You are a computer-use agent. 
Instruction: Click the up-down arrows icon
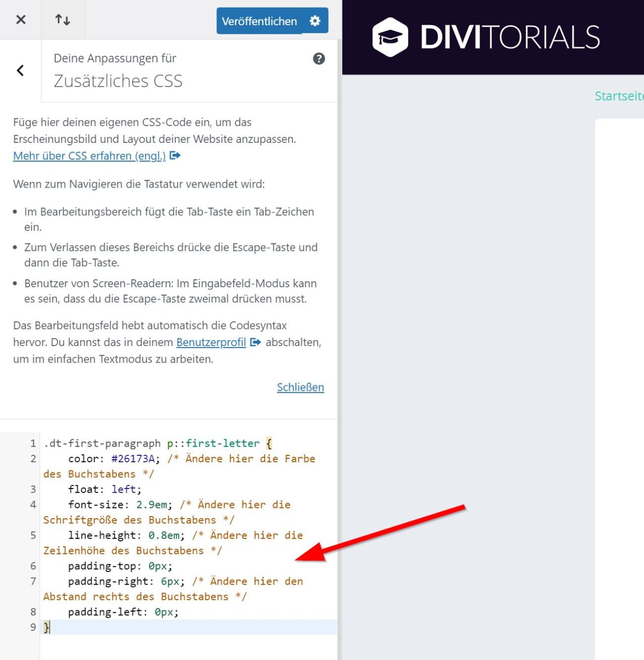(x=62, y=20)
